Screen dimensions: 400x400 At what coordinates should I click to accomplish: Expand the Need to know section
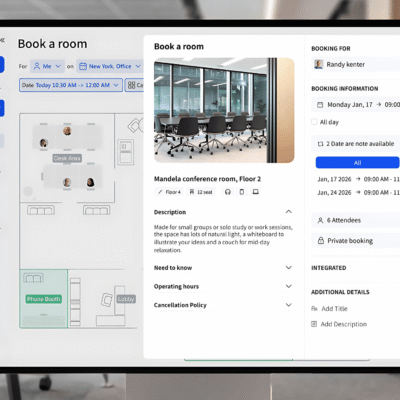coord(289,268)
